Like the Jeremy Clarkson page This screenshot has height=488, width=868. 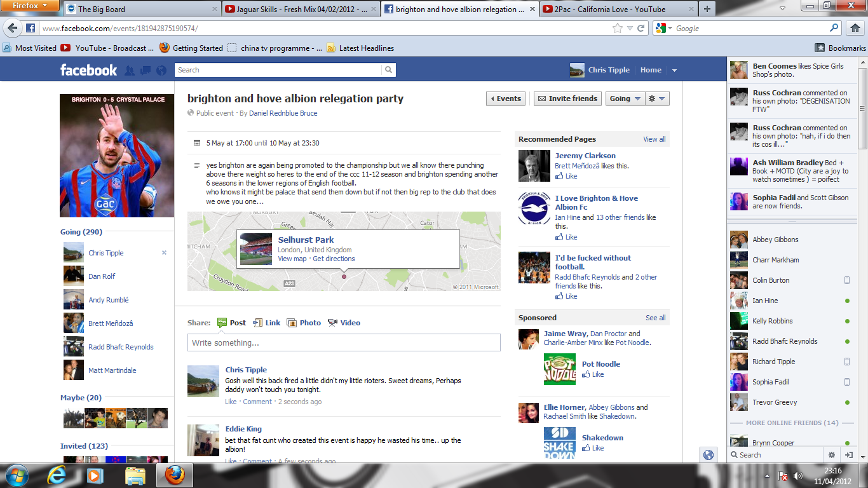coord(566,176)
